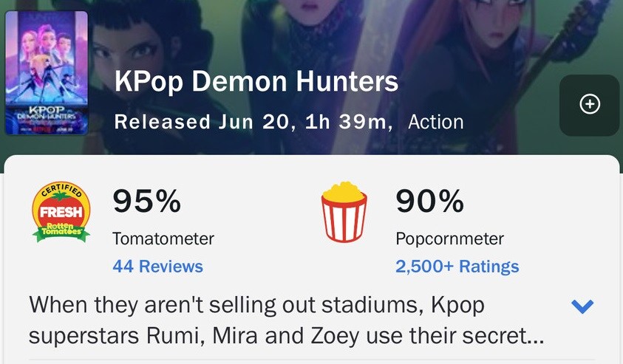Expand the synopsis with blue chevron
The height and width of the screenshot is (364, 623).
tap(582, 306)
